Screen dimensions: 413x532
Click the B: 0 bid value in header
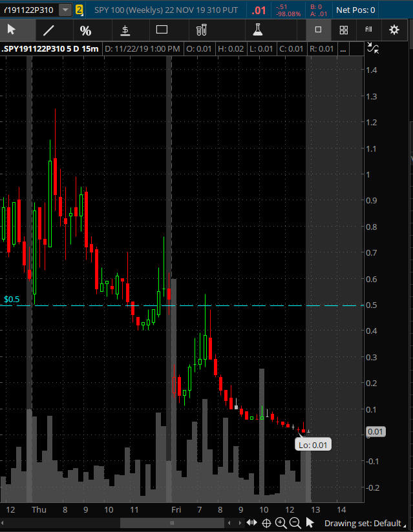(x=316, y=7)
